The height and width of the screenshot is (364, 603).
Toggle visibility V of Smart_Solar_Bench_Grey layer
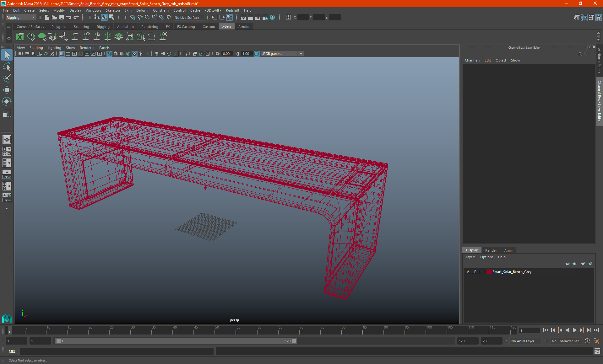click(x=468, y=272)
